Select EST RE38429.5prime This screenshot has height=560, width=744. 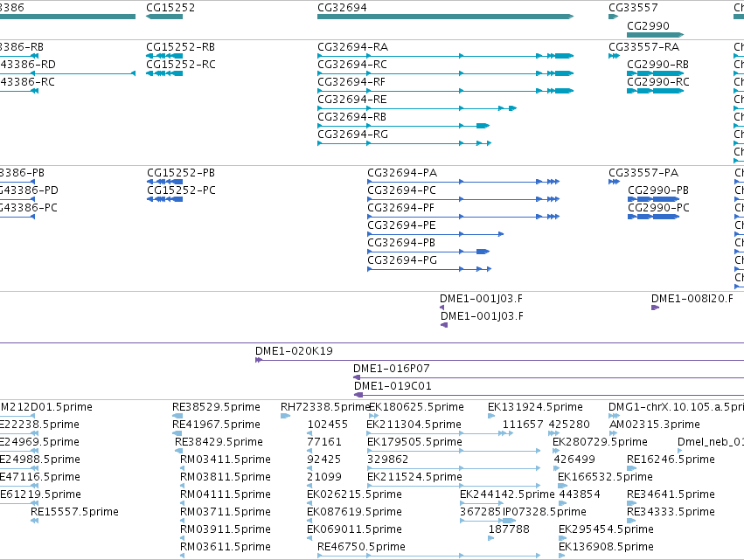[x=219, y=442]
